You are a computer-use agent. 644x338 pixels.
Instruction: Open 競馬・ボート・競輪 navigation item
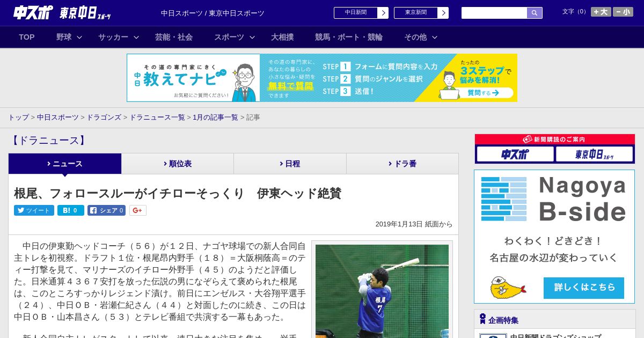[349, 37]
